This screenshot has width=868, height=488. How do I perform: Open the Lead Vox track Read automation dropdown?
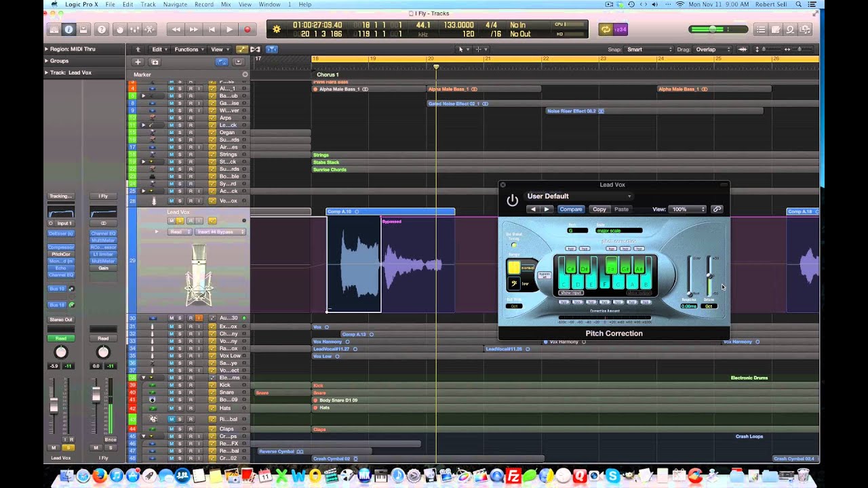pos(180,232)
